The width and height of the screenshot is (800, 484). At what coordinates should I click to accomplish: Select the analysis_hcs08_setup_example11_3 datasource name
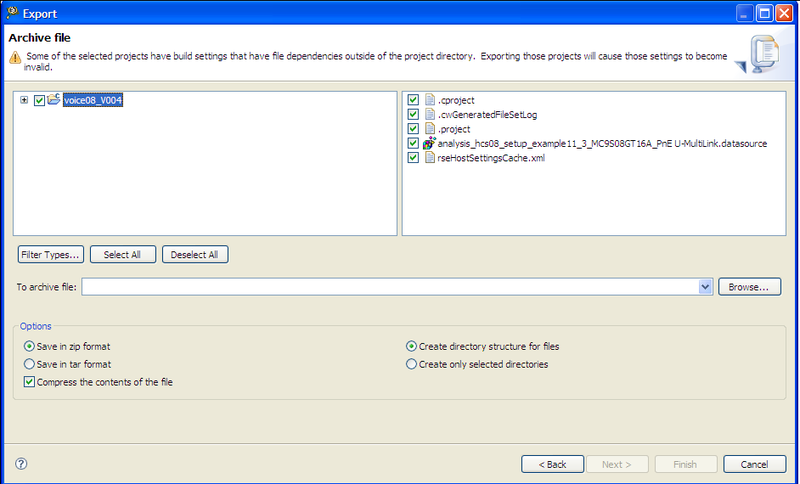click(602, 144)
